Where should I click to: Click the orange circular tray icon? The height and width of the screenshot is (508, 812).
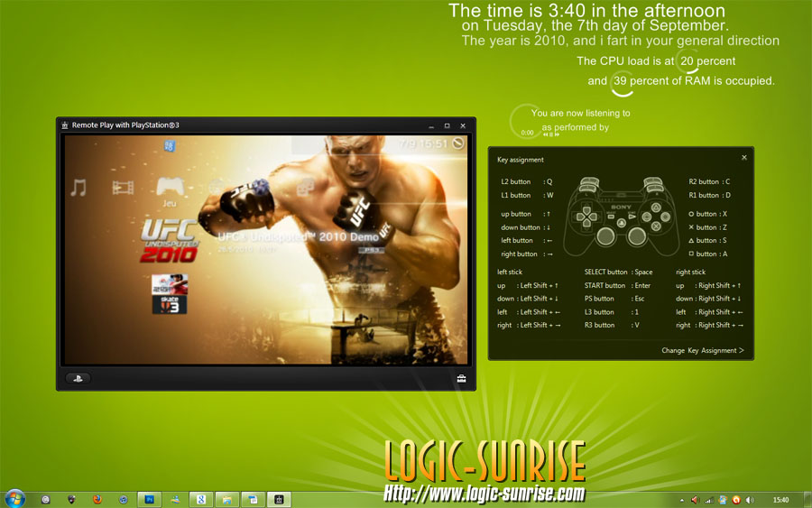point(736,500)
